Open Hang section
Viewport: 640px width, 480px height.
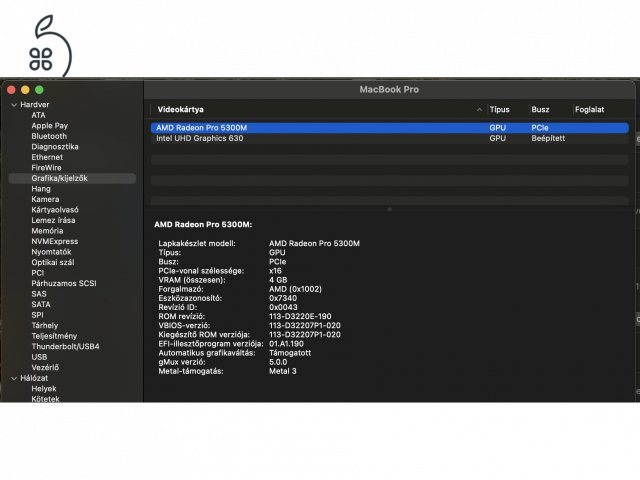click(x=41, y=189)
